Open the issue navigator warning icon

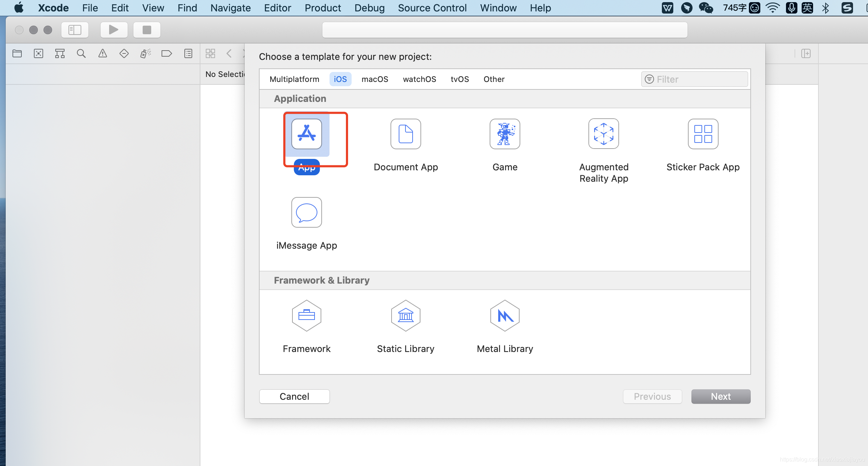tap(103, 53)
